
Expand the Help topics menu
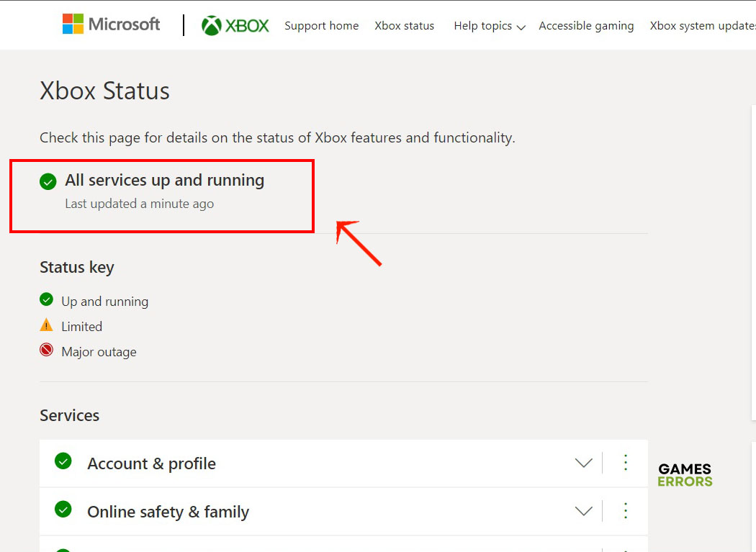[490, 26]
